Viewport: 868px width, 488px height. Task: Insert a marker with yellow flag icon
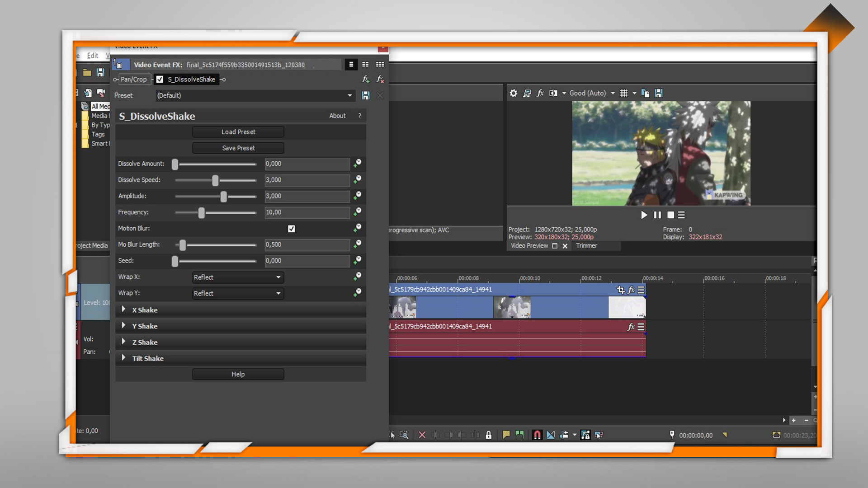[506, 435]
